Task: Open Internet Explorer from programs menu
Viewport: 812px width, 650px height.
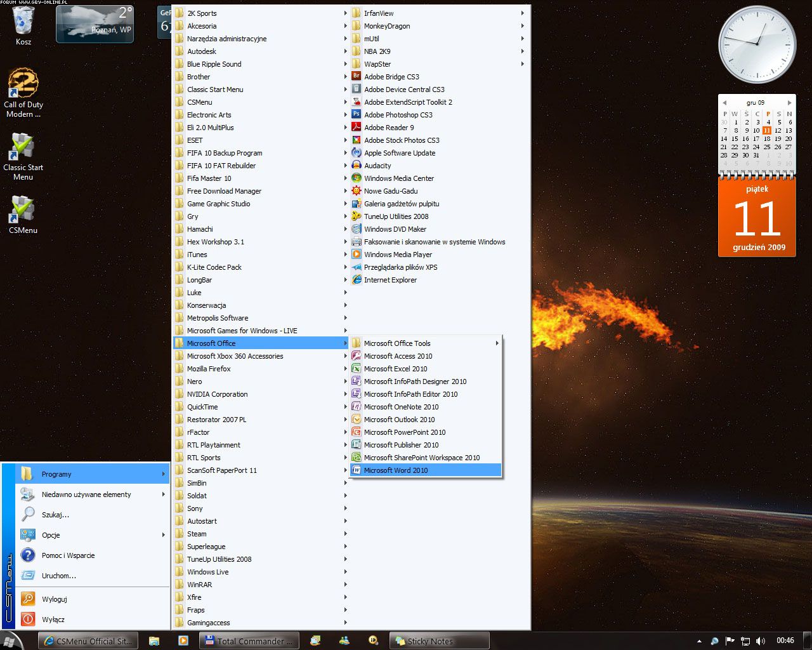Action: (x=390, y=280)
